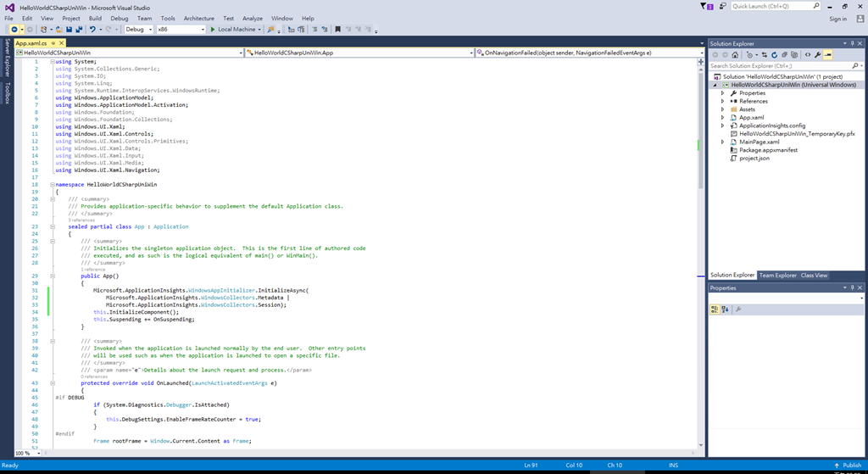
Task: Click the Save floppy disk icon
Action: 70,30
